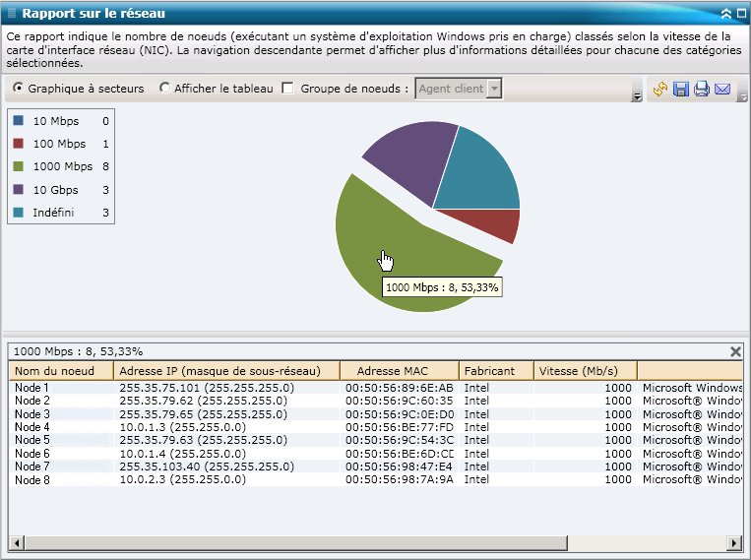
Task: Click the save report floppy icon
Action: click(x=681, y=90)
